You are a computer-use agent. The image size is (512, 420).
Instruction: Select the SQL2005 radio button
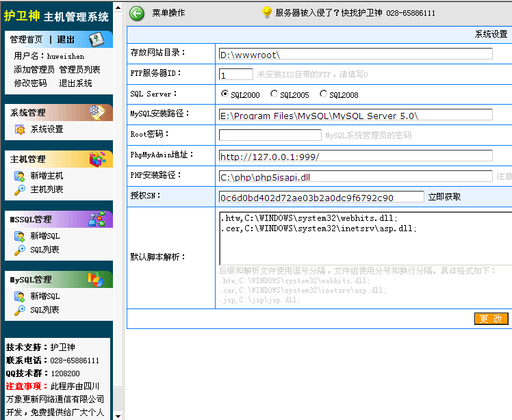click(274, 94)
